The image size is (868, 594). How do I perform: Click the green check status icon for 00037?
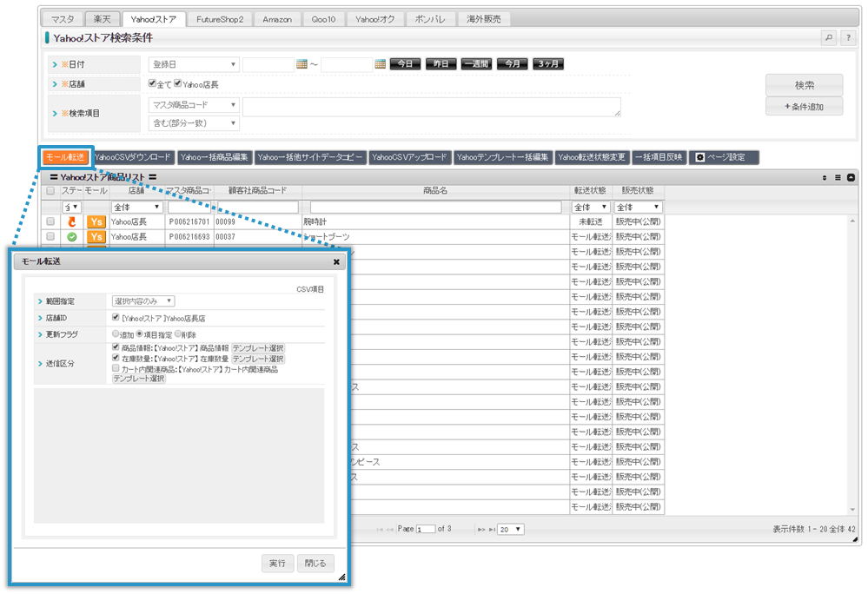click(x=71, y=237)
